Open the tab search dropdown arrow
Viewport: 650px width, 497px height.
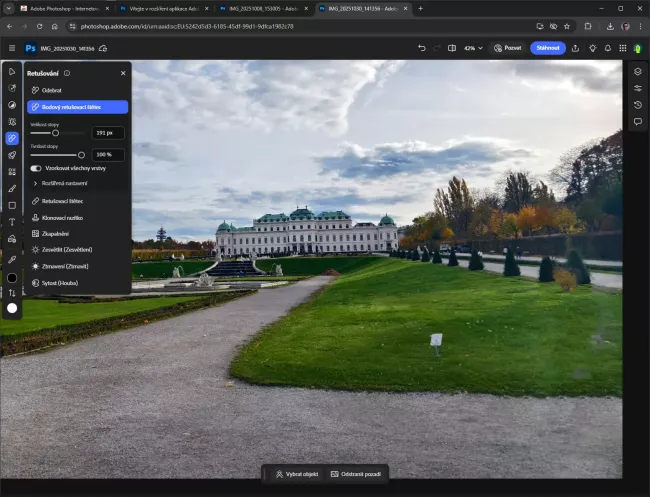click(x=9, y=8)
